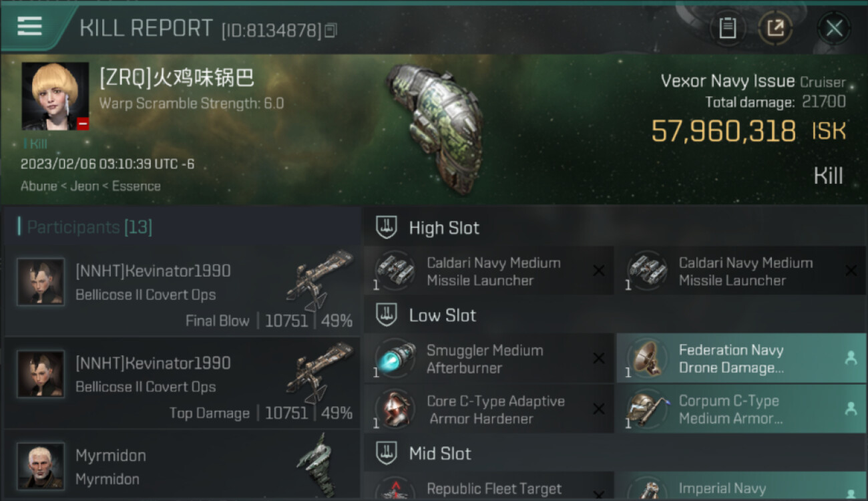
Task: Select the Federation Navy Drone Damage icon
Action: [648, 359]
